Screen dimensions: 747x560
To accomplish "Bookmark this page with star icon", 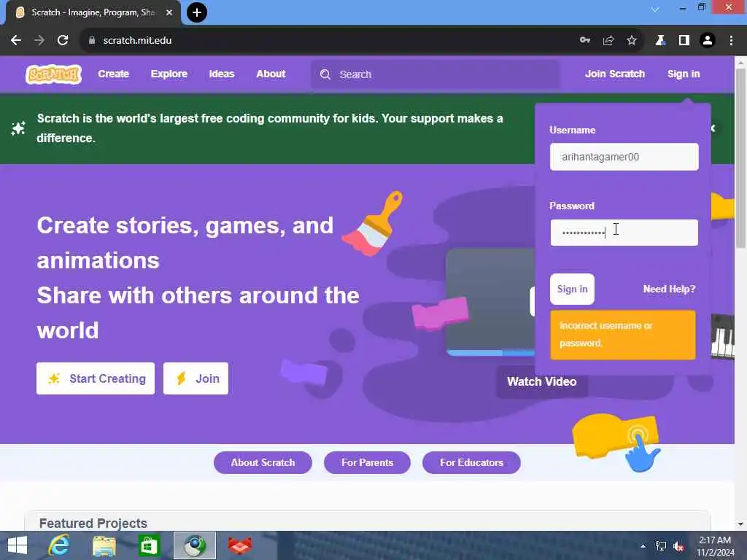I will (x=632, y=41).
